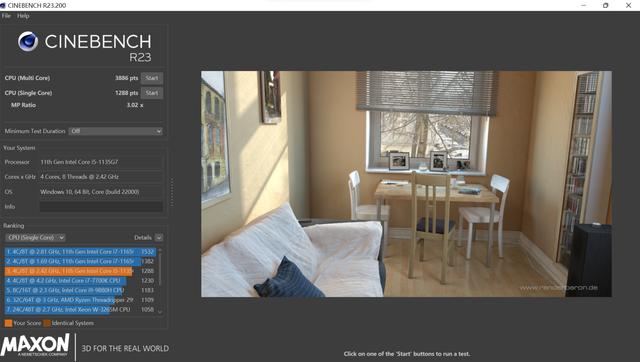The width and height of the screenshot is (640, 362).
Task: Select ranking row 5 Core i9-9880H
Action: point(80,290)
